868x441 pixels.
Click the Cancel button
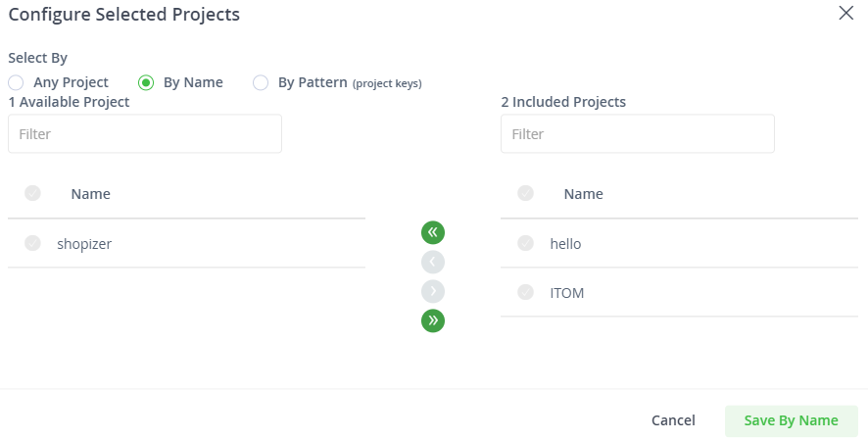(x=673, y=420)
